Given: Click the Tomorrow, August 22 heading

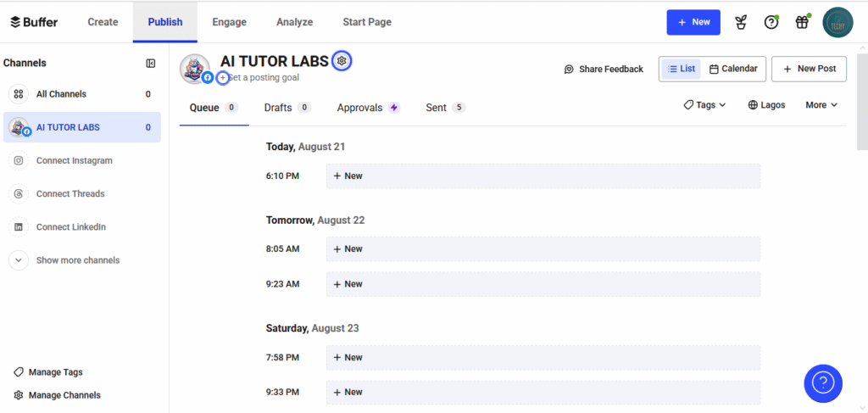Looking at the screenshot, I should pyautogui.click(x=315, y=220).
